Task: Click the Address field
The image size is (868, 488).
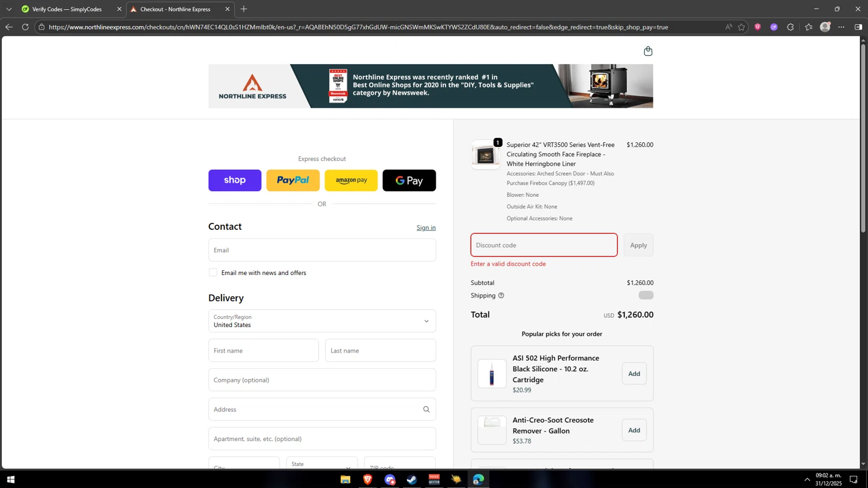Action: [x=322, y=409]
